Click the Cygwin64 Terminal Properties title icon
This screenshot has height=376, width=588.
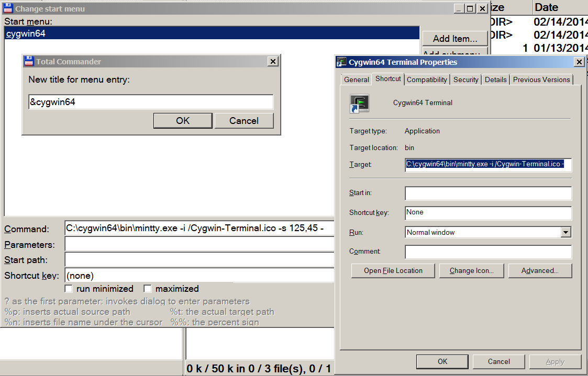tap(341, 62)
